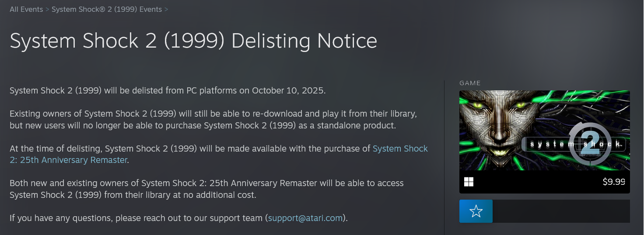Click the first breadcrumb chevron after All Events
The width and height of the screenshot is (644, 235).
point(47,9)
